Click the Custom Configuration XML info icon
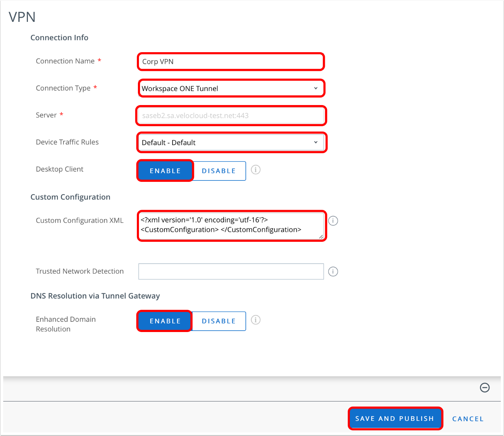Image resolution: width=504 pixels, height=436 pixels. point(333,221)
